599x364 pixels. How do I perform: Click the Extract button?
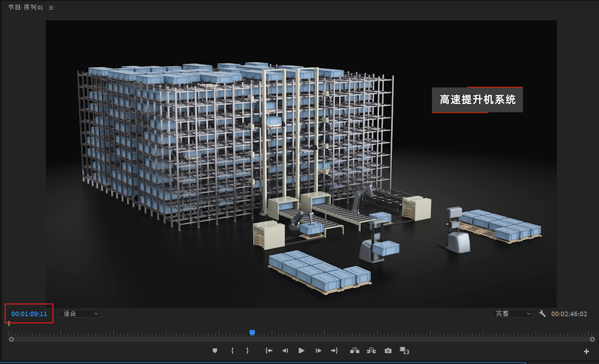(371, 351)
